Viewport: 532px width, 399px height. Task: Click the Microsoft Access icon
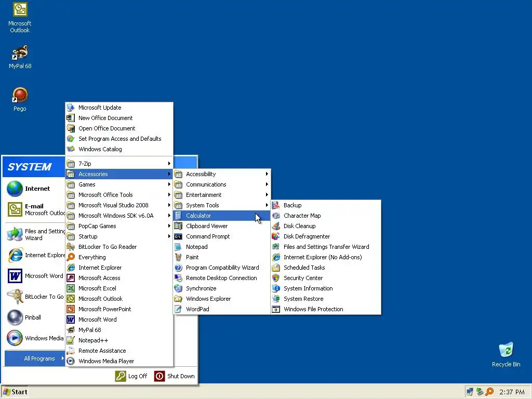pyautogui.click(x=71, y=278)
